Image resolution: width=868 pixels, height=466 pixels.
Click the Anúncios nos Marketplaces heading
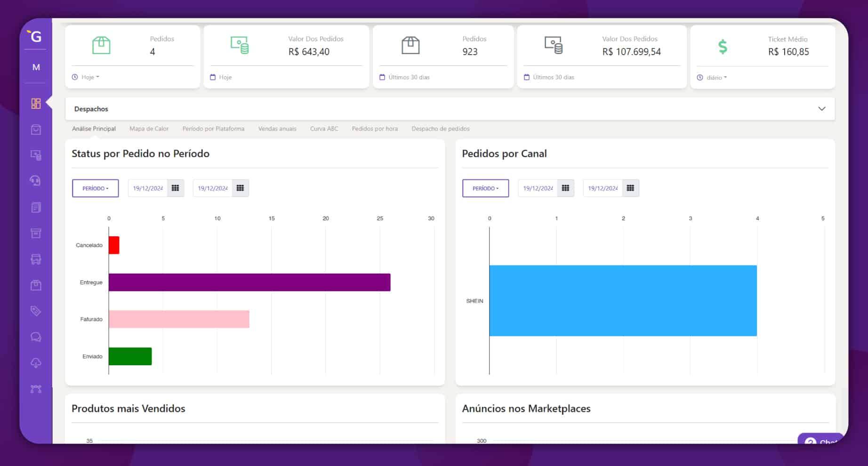click(526, 409)
